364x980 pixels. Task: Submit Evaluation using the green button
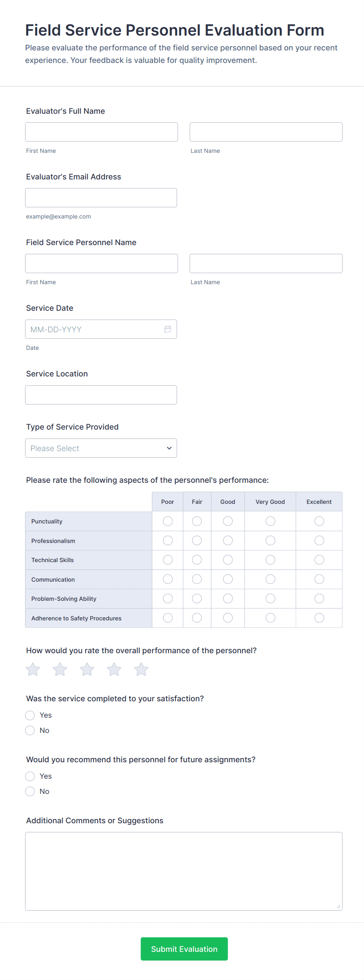coord(184,949)
